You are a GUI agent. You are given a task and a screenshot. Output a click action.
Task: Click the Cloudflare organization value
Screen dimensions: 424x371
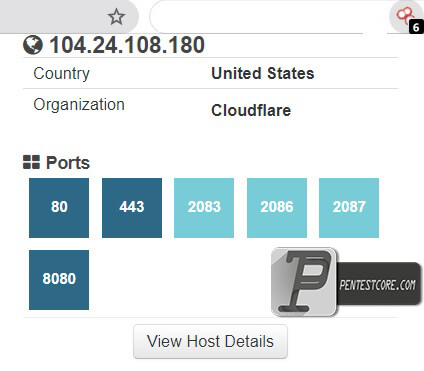(x=251, y=110)
